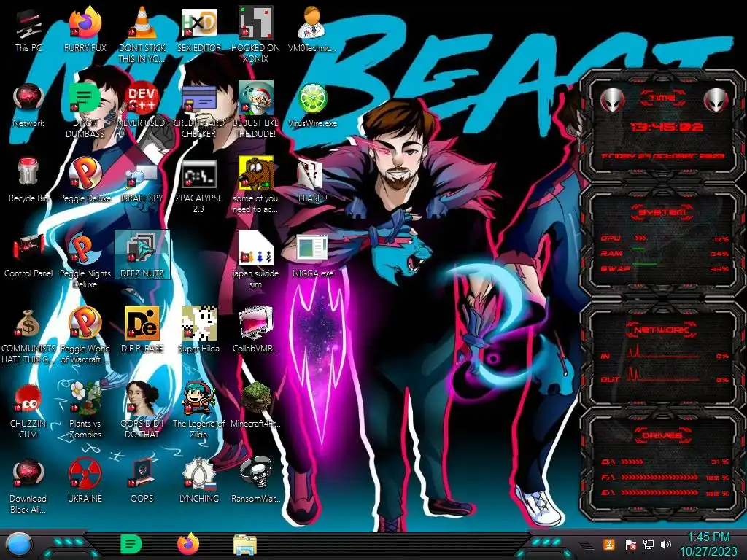Click the network connection tray icon
Viewport: 747px width, 560px height.
648,544
